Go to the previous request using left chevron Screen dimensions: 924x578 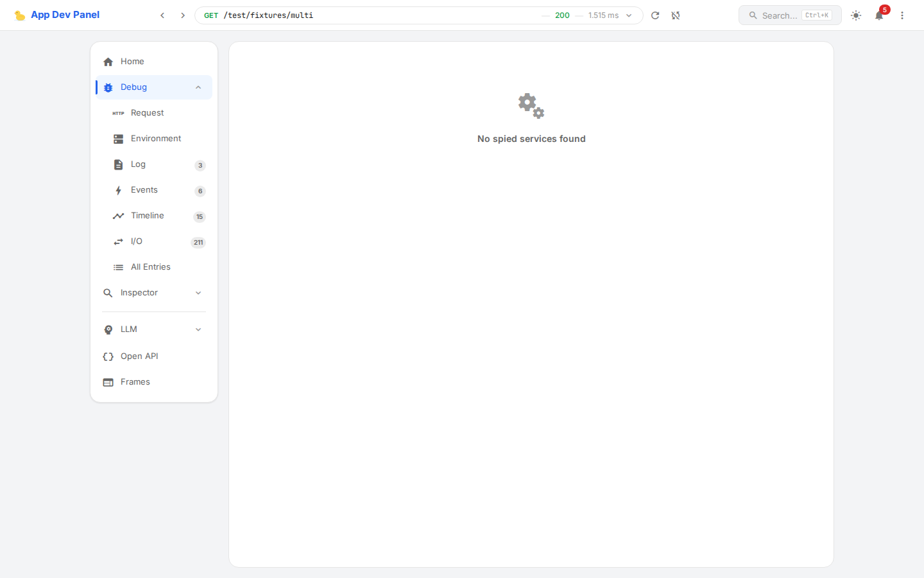point(162,15)
